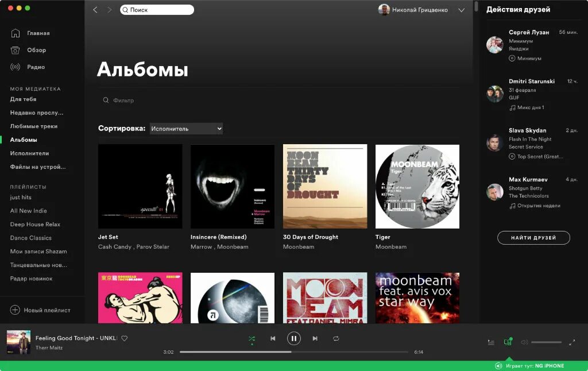Click the now playing album cover
This screenshot has width=588, height=371.
click(19, 342)
